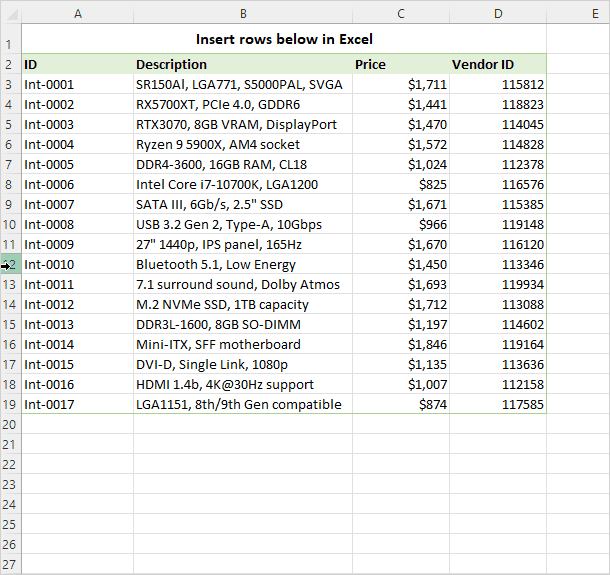Select cell Int-0013
The image size is (610, 575).
click(78, 324)
